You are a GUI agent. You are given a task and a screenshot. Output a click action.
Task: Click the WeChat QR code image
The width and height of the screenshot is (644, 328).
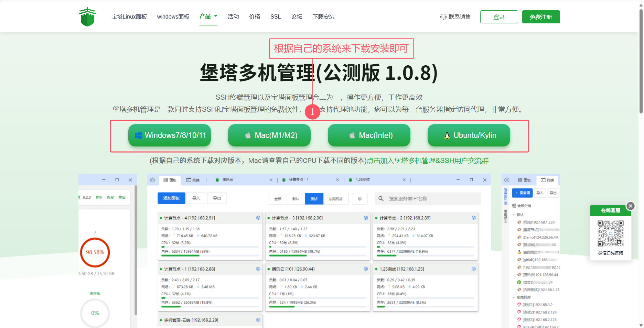pos(610,233)
